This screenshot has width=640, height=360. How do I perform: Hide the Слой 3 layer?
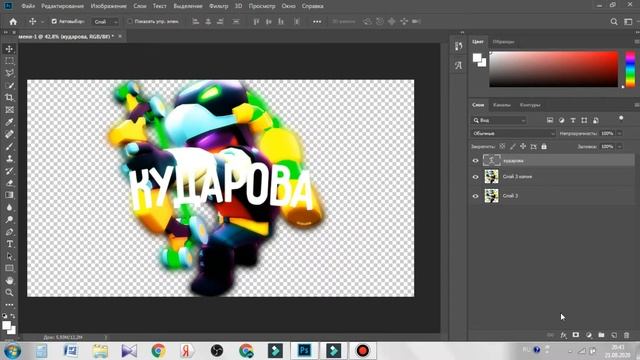point(476,196)
